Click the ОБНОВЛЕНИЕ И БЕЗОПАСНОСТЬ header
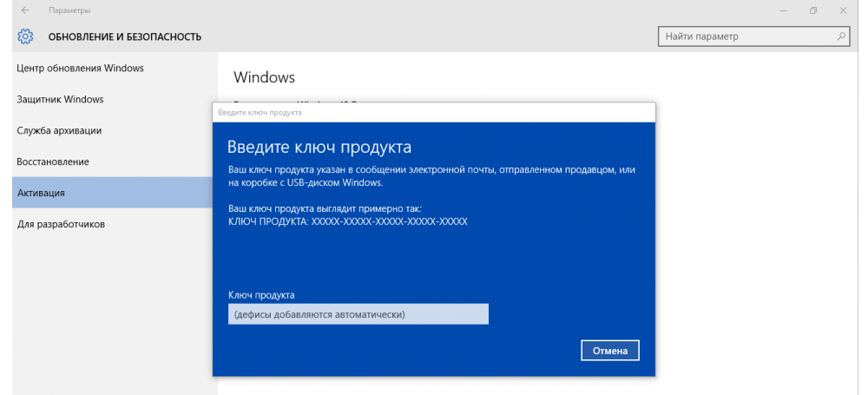868x395 pixels. coord(124,36)
